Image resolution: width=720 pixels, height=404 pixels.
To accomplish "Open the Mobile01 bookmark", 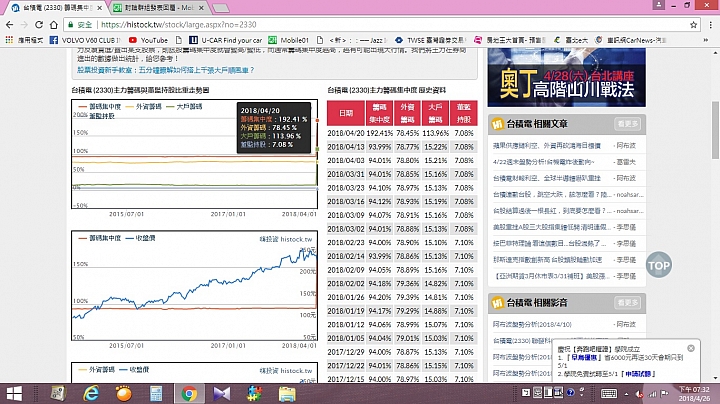I will pyautogui.click(x=289, y=40).
